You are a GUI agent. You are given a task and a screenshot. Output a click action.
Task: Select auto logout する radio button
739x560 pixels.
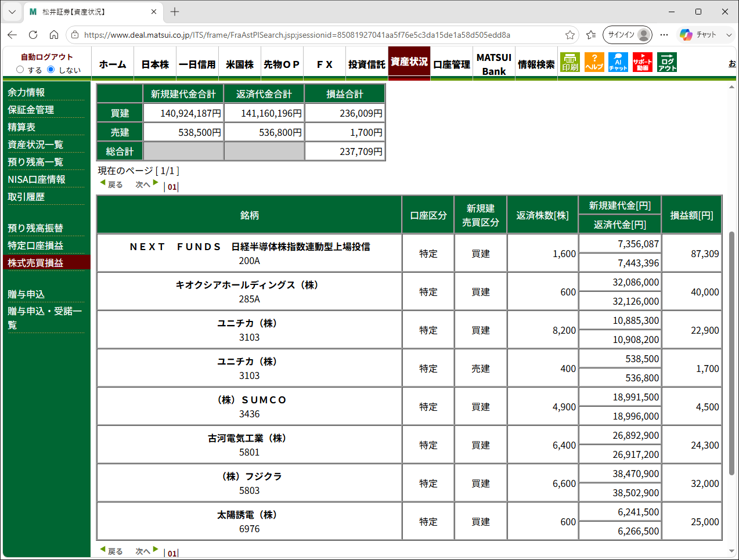(20, 70)
